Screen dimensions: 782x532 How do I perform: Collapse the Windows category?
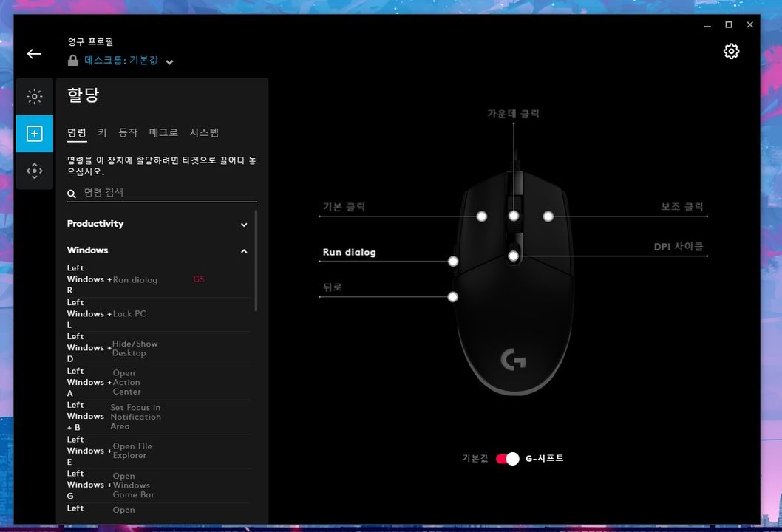[x=157, y=250]
